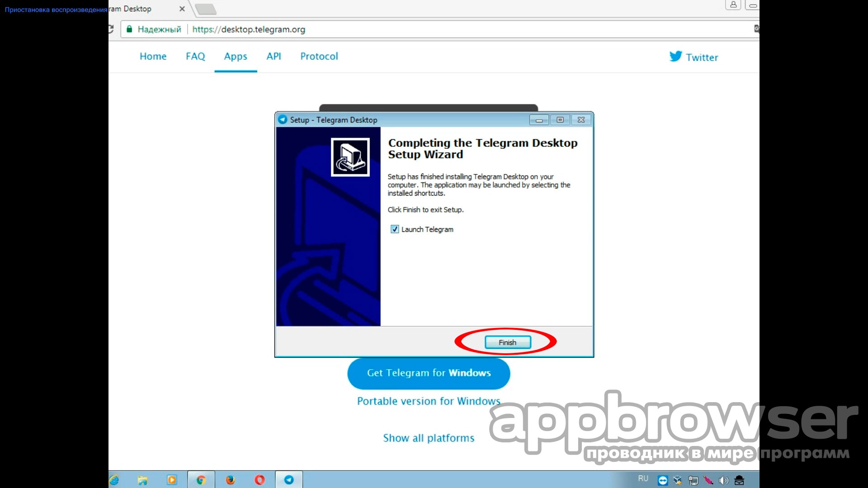
Task: Minimize the Telegram setup dialog
Action: pyautogui.click(x=539, y=120)
